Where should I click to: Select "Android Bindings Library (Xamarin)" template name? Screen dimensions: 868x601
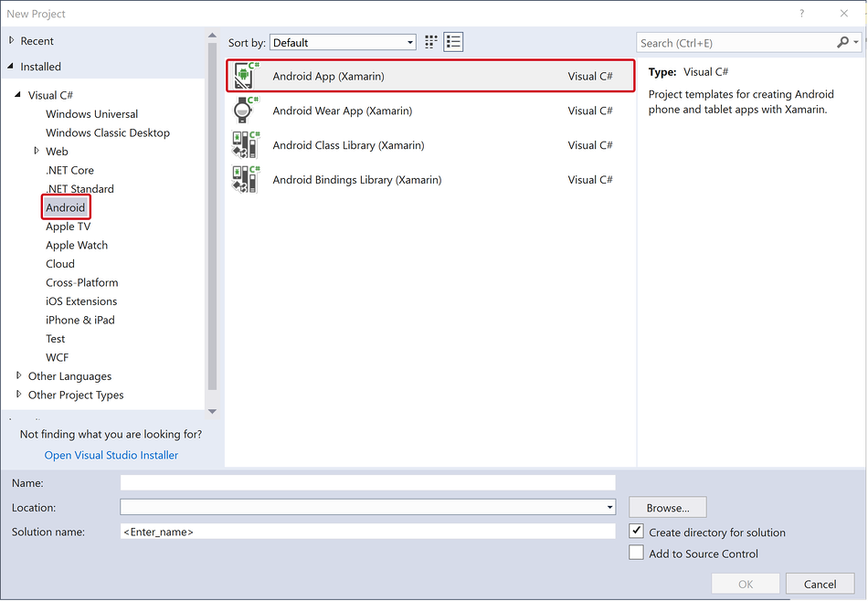(x=357, y=179)
